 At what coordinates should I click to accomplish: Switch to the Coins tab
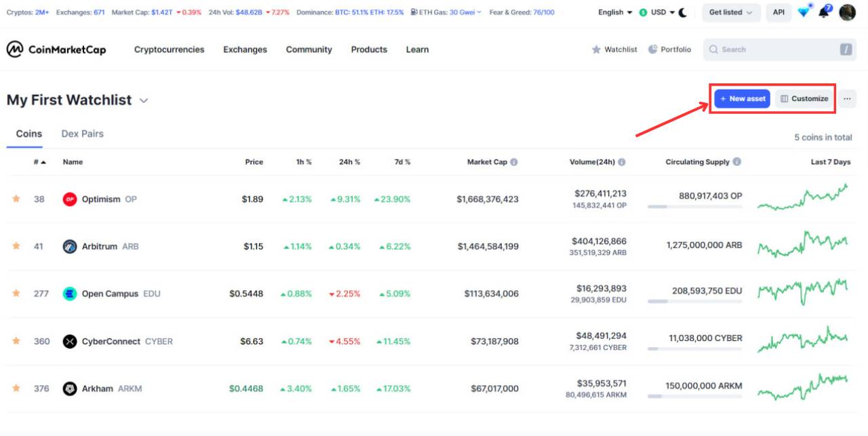pos(29,134)
